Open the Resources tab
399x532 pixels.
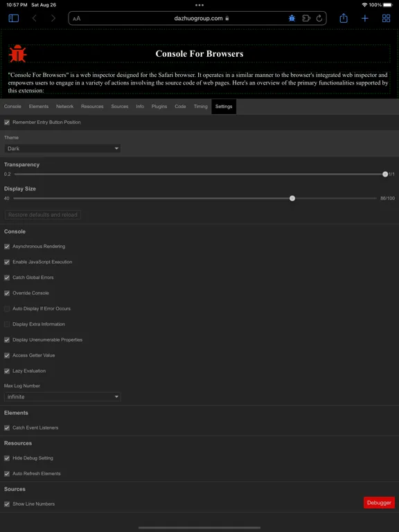point(92,107)
